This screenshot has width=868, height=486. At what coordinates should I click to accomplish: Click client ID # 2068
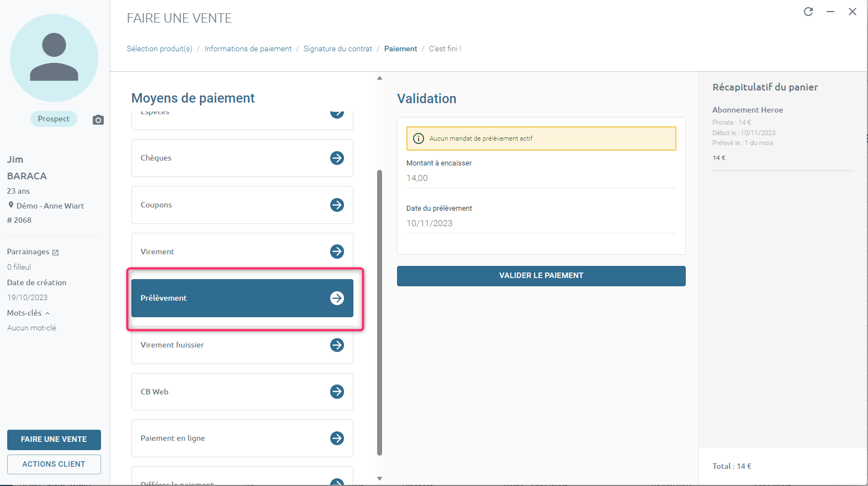[x=19, y=220]
